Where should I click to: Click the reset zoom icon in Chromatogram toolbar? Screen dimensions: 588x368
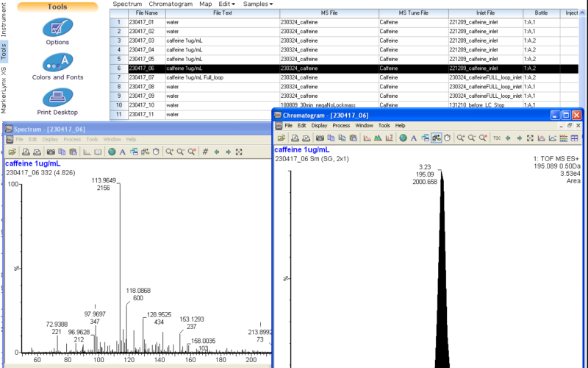click(482, 138)
